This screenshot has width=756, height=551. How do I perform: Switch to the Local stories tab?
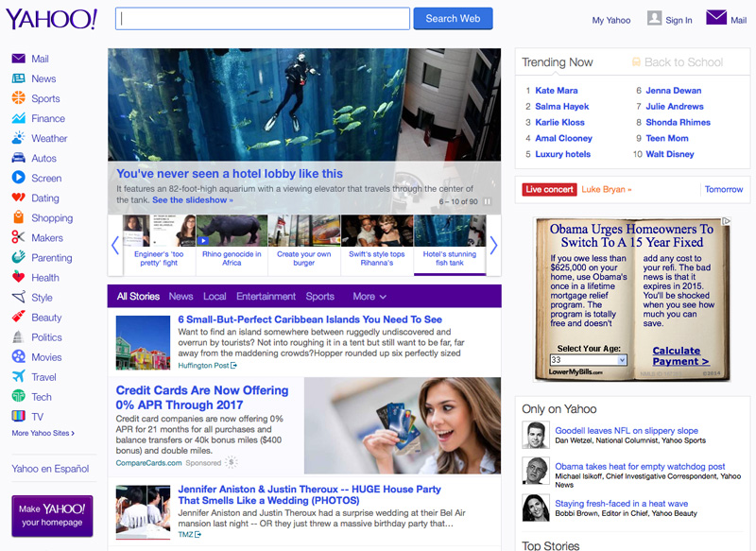(x=215, y=297)
